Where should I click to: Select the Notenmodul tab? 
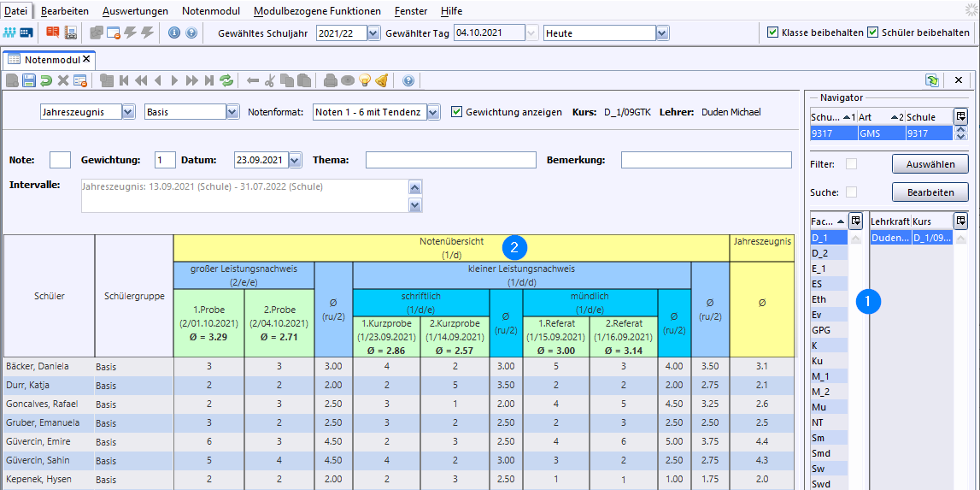pyautogui.click(x=49, y=60)
